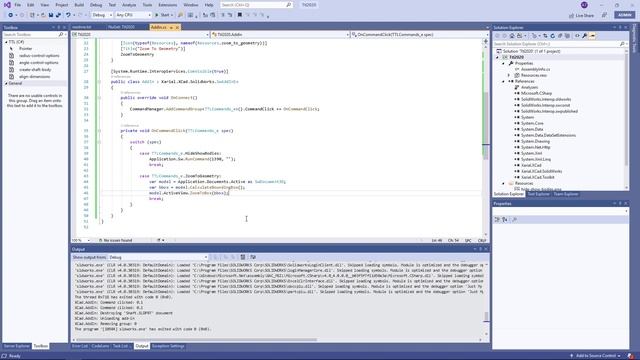
Task: Open the OnCommandClick member dropdown in editor
Action: 420,35
